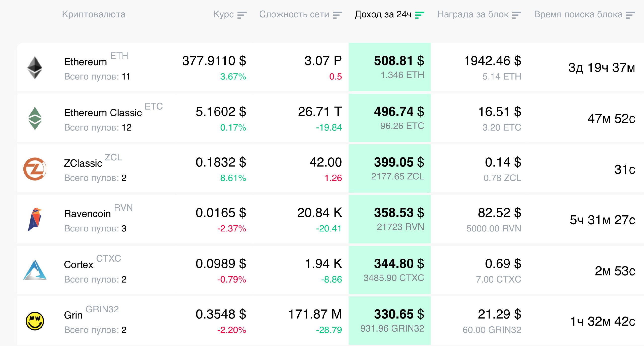
Task: Click block reward 21.29 $
Action: [x=500, y=314]
